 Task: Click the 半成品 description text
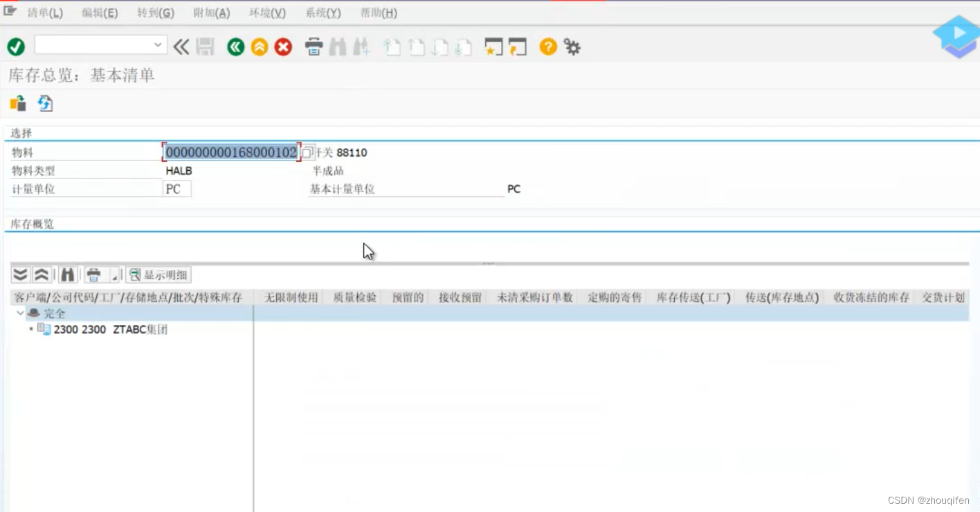(x=328, y=171)
